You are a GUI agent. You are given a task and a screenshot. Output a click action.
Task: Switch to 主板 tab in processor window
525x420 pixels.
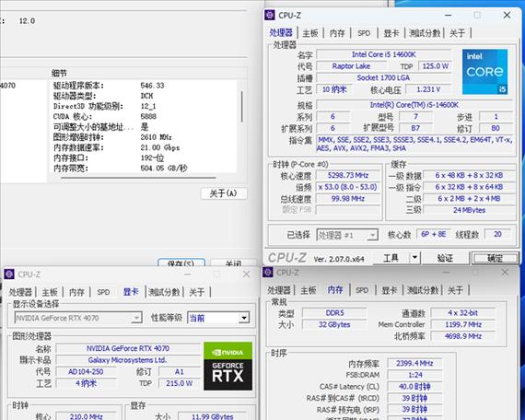tap(310, 33)
